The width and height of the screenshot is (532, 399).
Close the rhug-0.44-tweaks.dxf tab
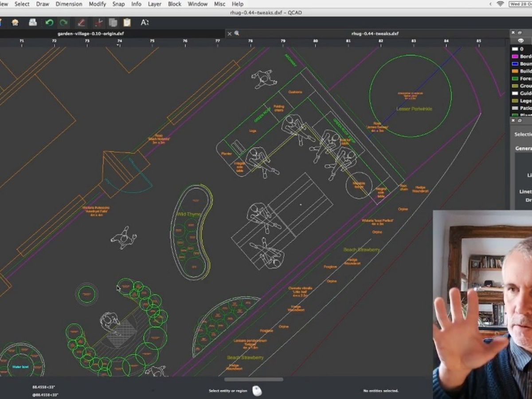(x=229, y=33)
